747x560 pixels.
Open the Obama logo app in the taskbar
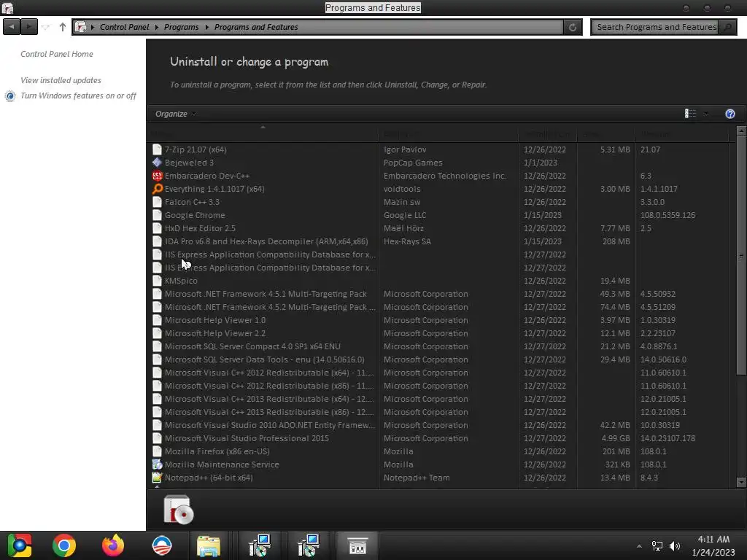(x=162, y=545)
